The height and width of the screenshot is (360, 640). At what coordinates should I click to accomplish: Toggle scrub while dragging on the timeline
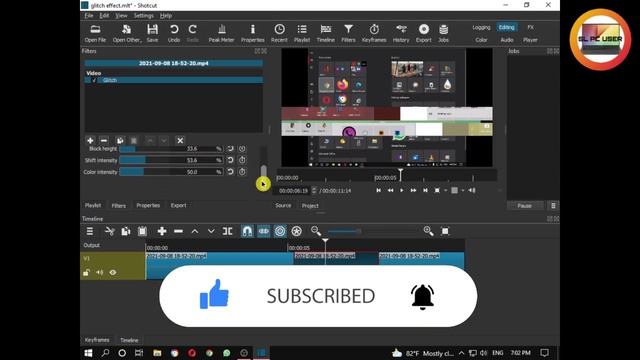(264, 231)
